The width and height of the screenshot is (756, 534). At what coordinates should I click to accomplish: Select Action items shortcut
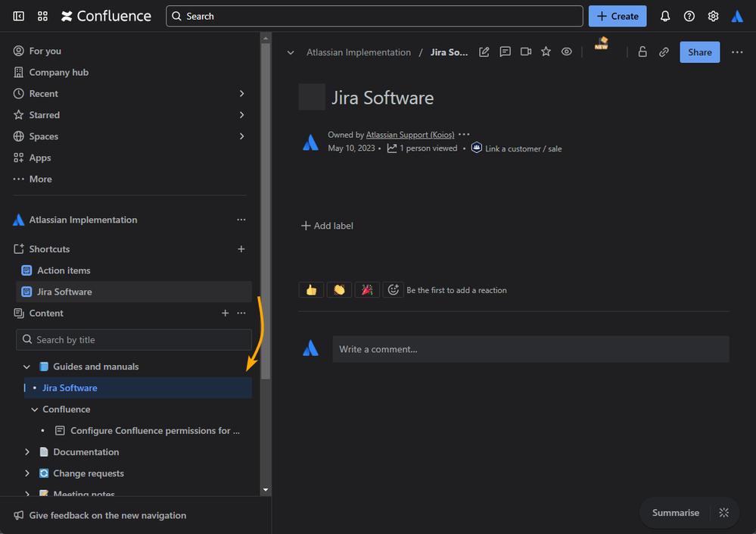64,270
